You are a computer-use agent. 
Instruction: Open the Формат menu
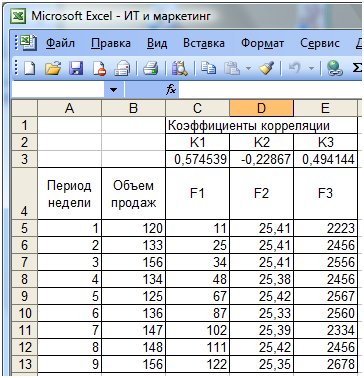point(262,43)
